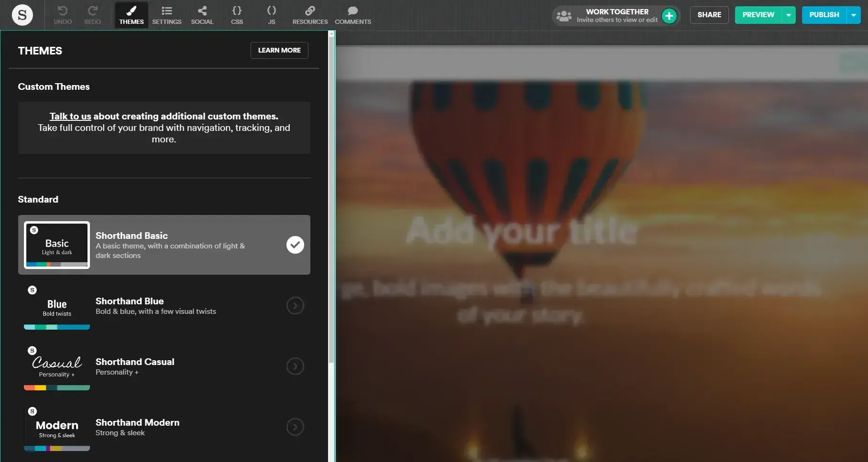Click the 'Shorthand Modern' title text
The width and height of the screenshot is (868, 462).
[138, 422]
